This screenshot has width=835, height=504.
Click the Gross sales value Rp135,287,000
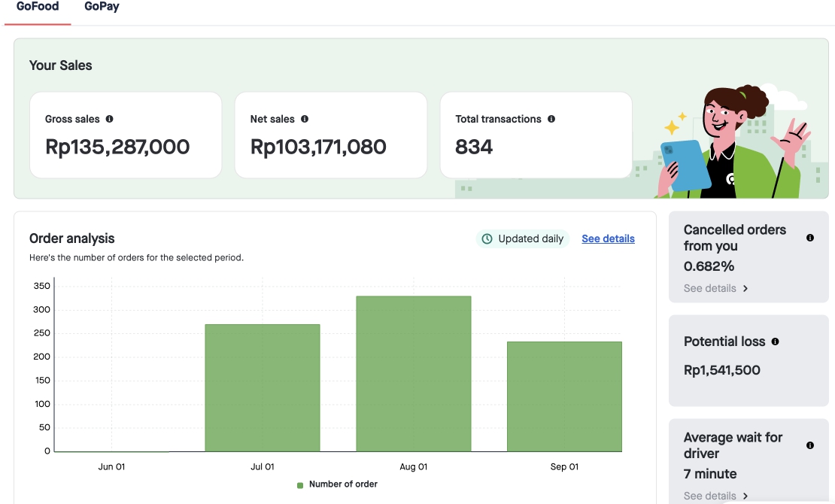coord(117,147)
